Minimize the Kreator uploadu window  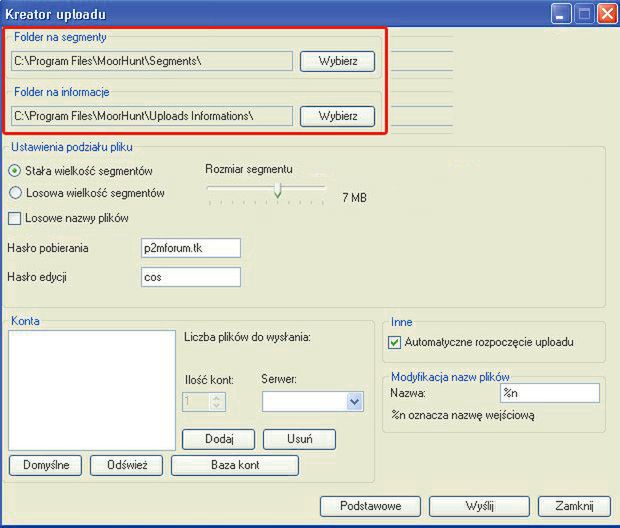[x=561, y=14]
